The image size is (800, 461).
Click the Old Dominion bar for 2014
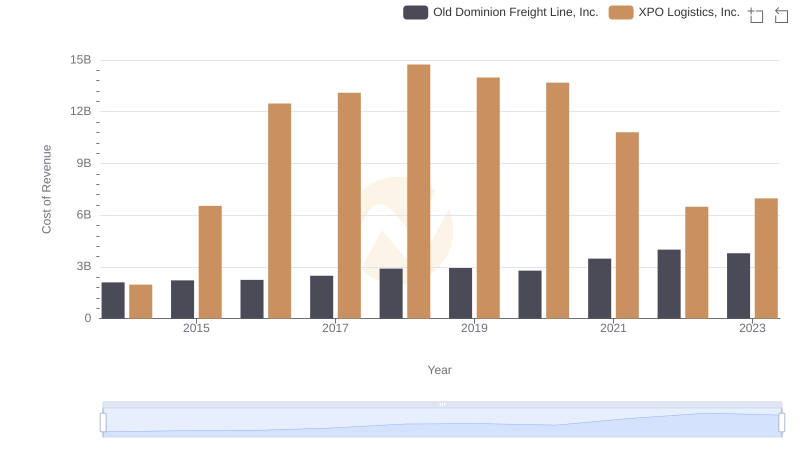pyautogui.click(x=113, y=300)
